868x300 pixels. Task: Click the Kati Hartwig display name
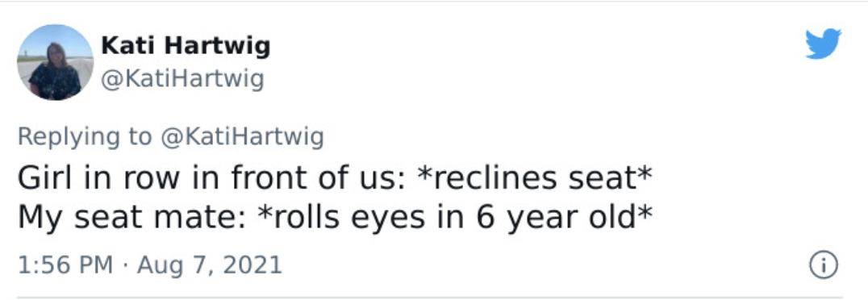(x=186, y=47)
